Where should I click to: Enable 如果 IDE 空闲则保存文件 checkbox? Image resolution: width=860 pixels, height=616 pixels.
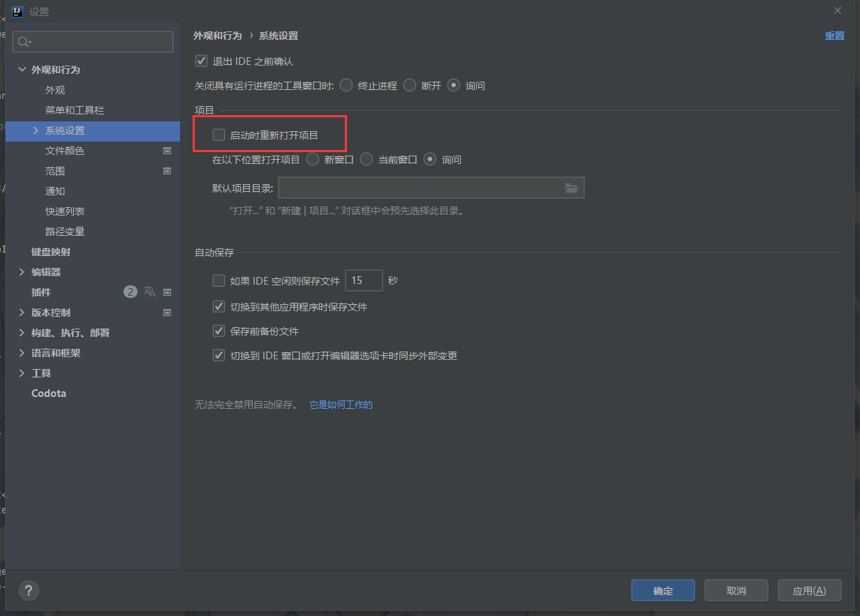(x=219, y=281)
